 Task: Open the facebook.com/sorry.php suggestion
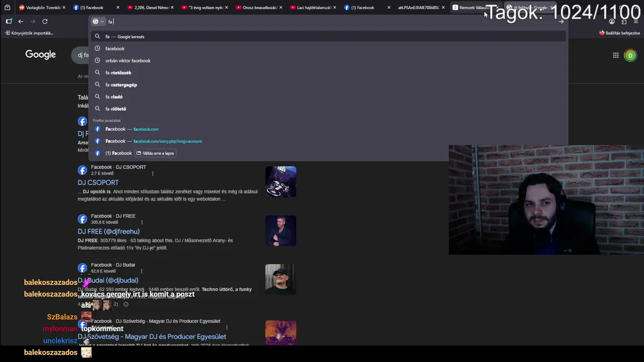(328, 141)
